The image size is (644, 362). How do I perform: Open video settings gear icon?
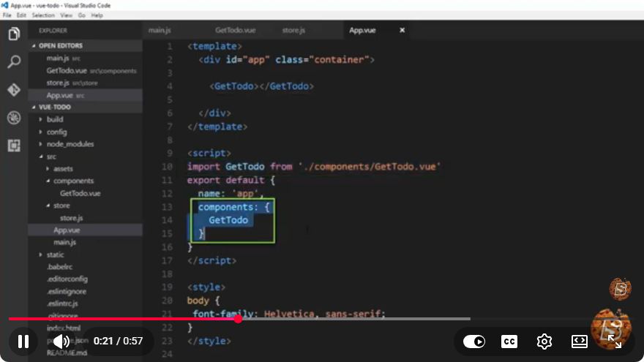544,342
